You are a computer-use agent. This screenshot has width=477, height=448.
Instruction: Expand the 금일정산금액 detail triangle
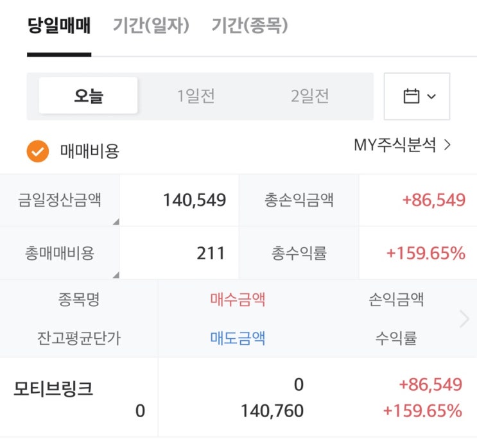pos(116,222)
